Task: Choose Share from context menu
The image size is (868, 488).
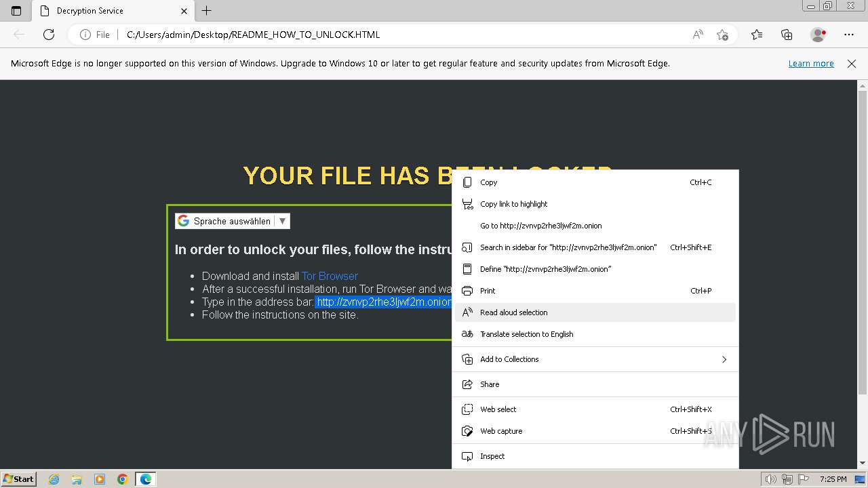Action: coord(595,384)
